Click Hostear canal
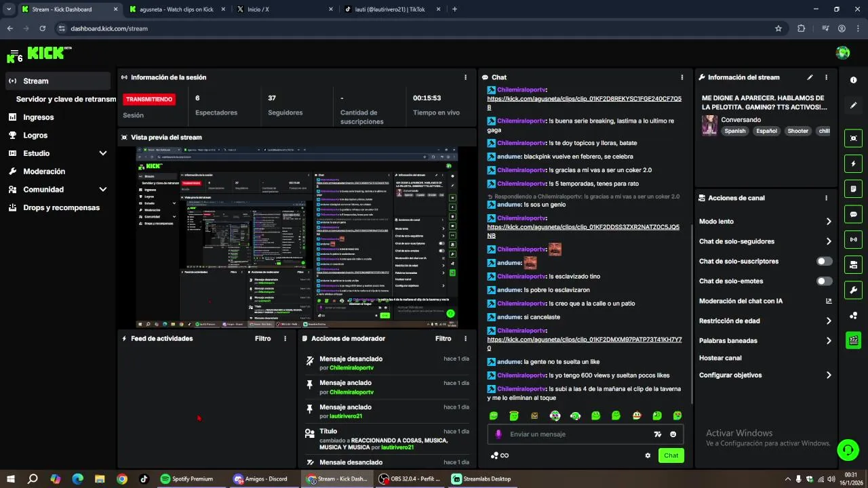The width and height of the screenshot is (868, 488). tap(720, 358)
